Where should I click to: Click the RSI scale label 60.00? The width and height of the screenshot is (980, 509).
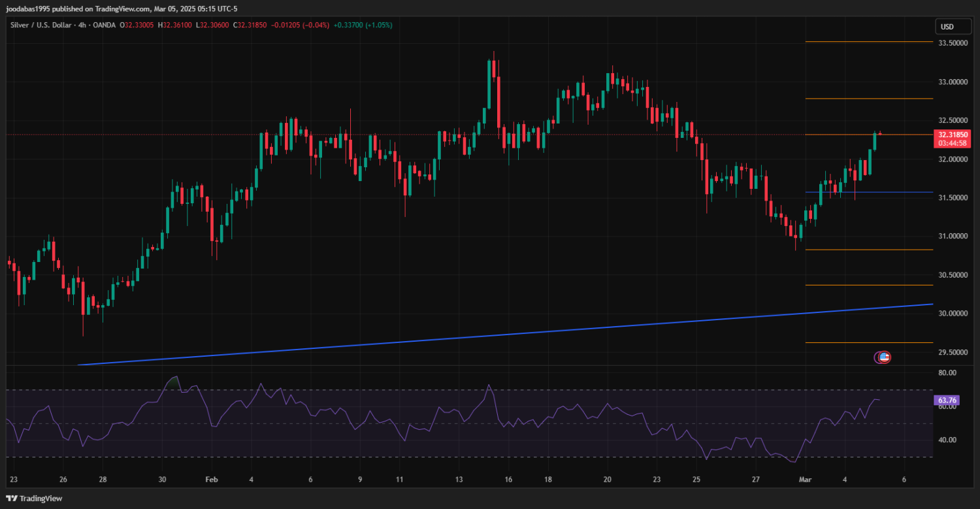click(947, 406)
